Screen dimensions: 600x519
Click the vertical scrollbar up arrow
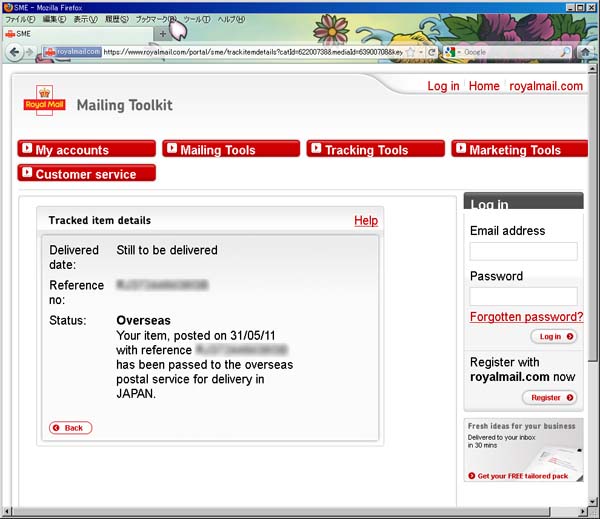click(x=592, y=69)
